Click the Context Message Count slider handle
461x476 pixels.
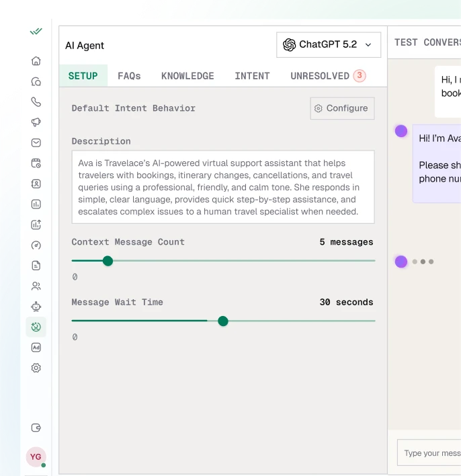(x=108, y=261)
